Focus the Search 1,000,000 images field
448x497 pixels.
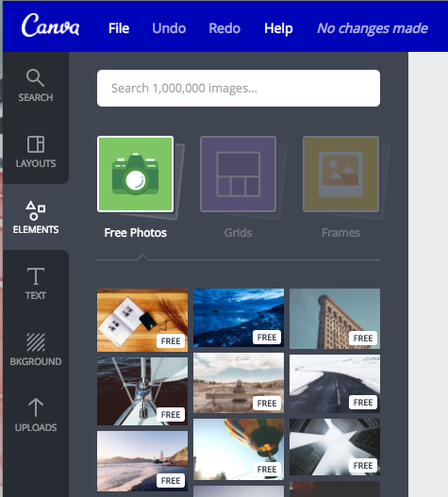[x=239, y=88]
